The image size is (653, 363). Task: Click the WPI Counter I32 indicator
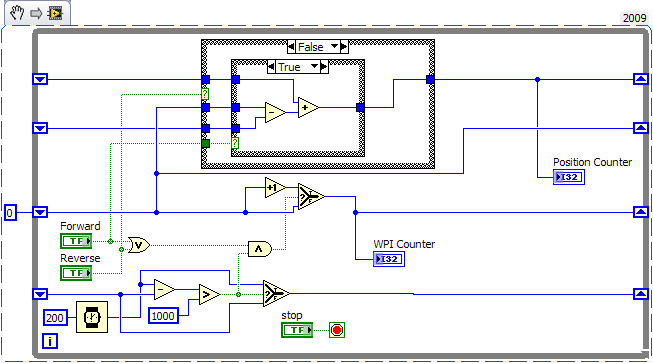[x=389, y=259]
